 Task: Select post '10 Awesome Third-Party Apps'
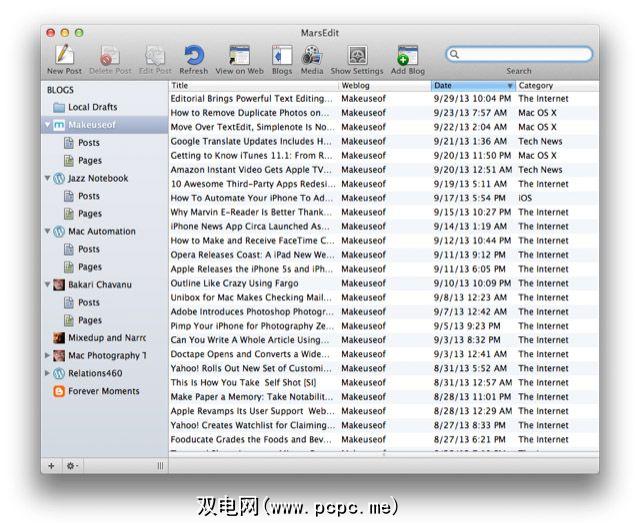point(384,184)
